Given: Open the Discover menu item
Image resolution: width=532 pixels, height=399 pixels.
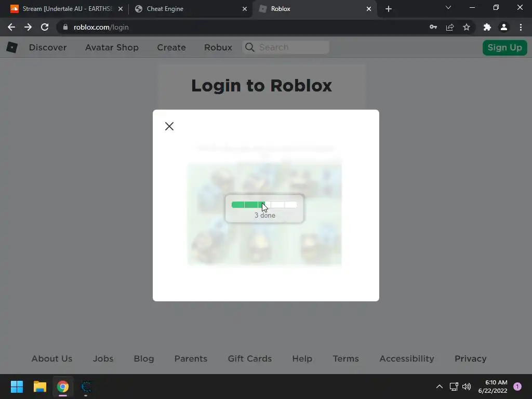Looking at the screenshot, I should 48,47.
